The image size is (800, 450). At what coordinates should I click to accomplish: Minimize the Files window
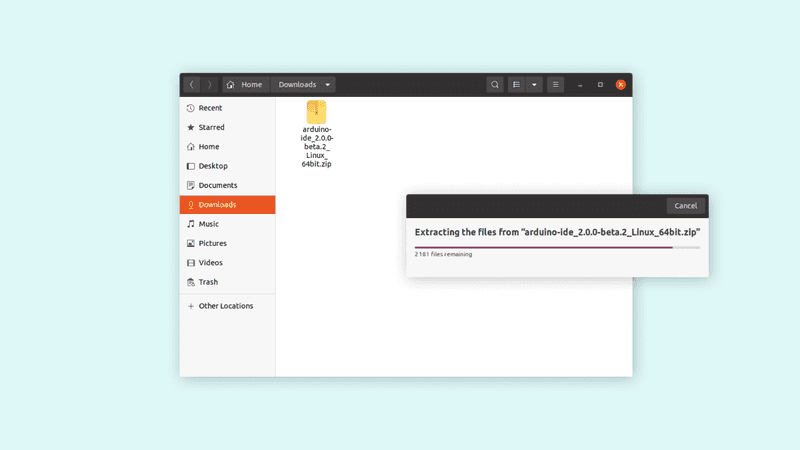click(580, 85)
